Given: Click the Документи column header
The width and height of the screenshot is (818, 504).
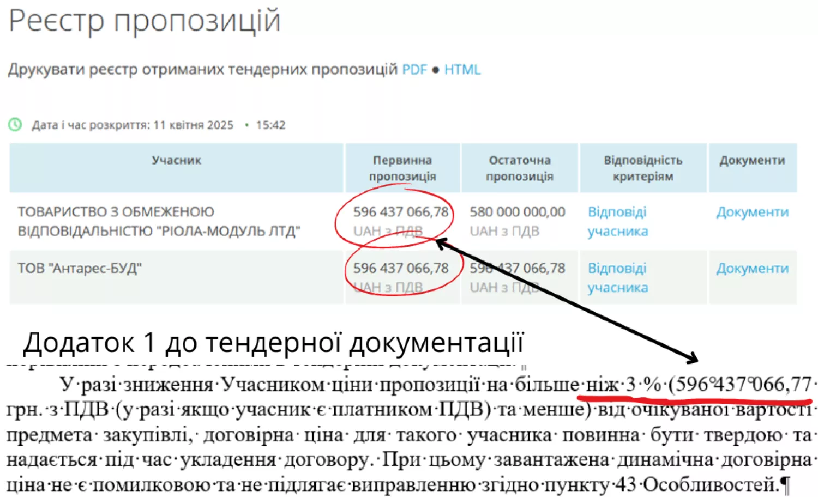Looking at the screenshot, I should pos(752,161).
